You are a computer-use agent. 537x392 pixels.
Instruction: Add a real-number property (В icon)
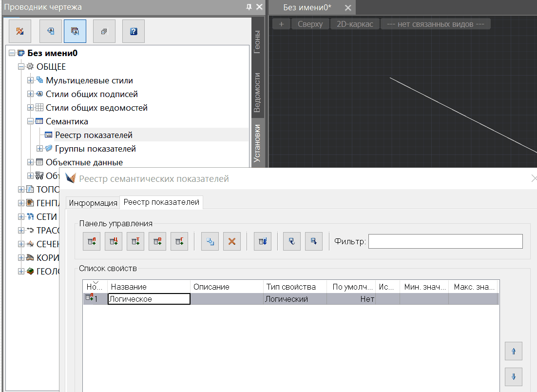157,241
